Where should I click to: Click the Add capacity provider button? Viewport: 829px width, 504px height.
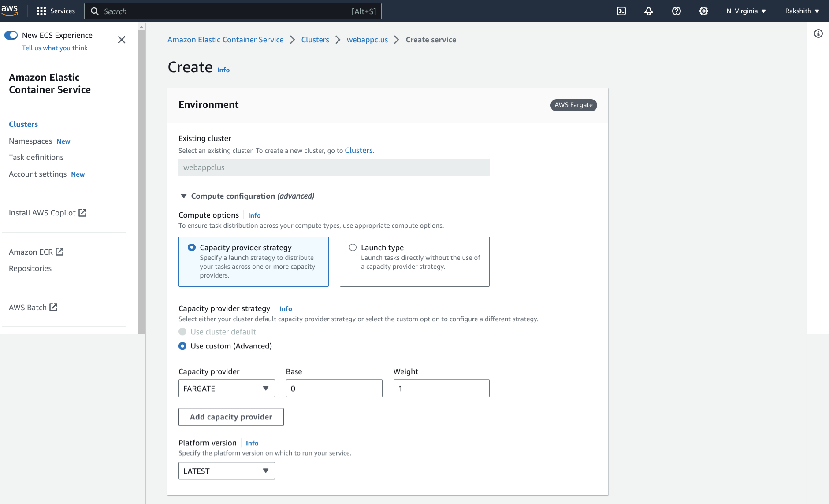(x=231, y=417)
